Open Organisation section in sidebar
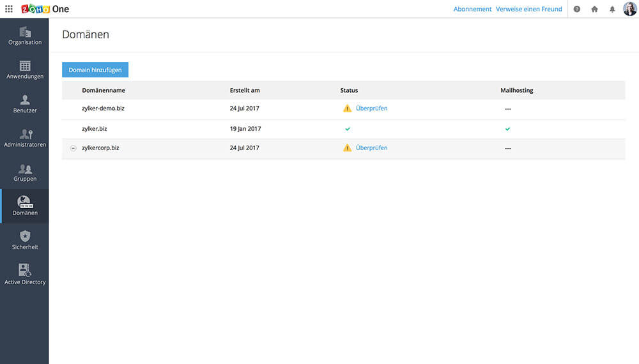Screen dimensions: 639x364 [24, 36]
